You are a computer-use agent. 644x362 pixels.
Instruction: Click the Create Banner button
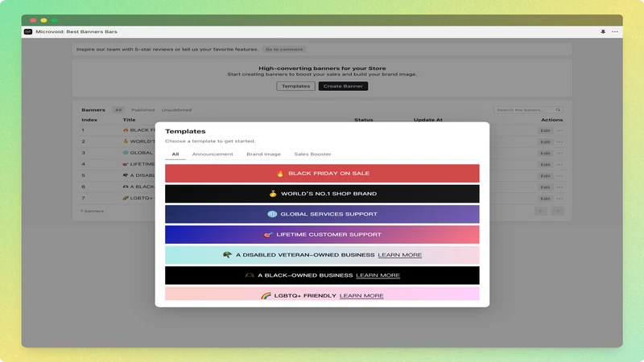click(343, 86)
